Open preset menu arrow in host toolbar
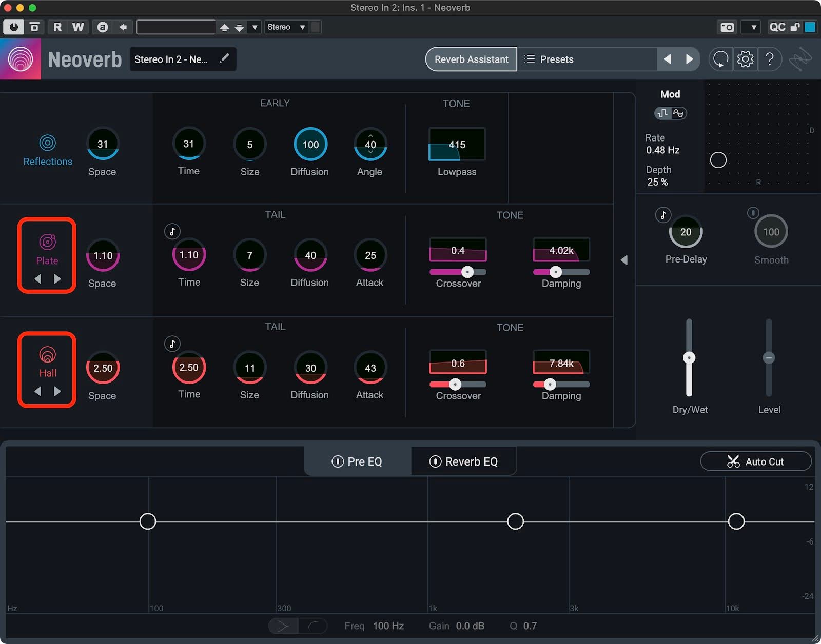The width and height of the screenshot is (821, 644). (x=255, y=27)
